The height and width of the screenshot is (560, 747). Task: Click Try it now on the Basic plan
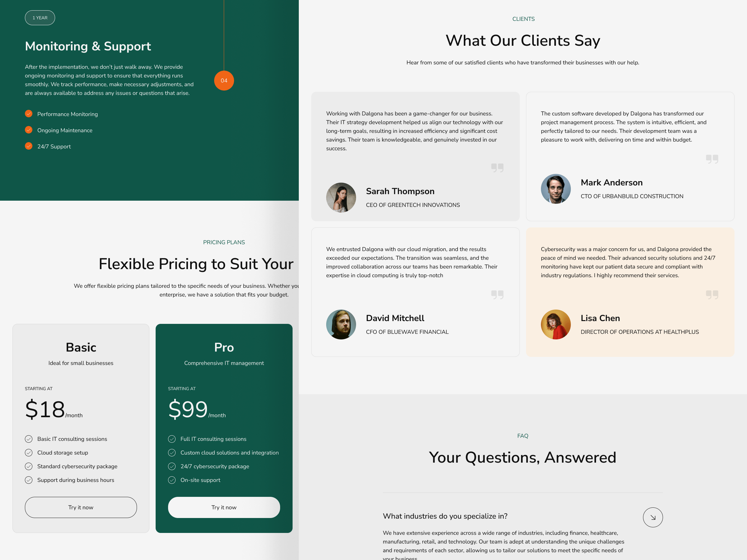tap(80, 507)
